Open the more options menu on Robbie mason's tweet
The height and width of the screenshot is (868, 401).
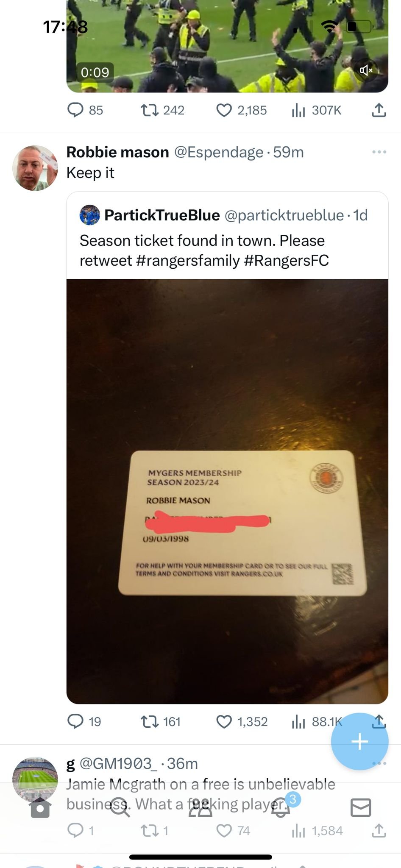(x=379, y=152)
